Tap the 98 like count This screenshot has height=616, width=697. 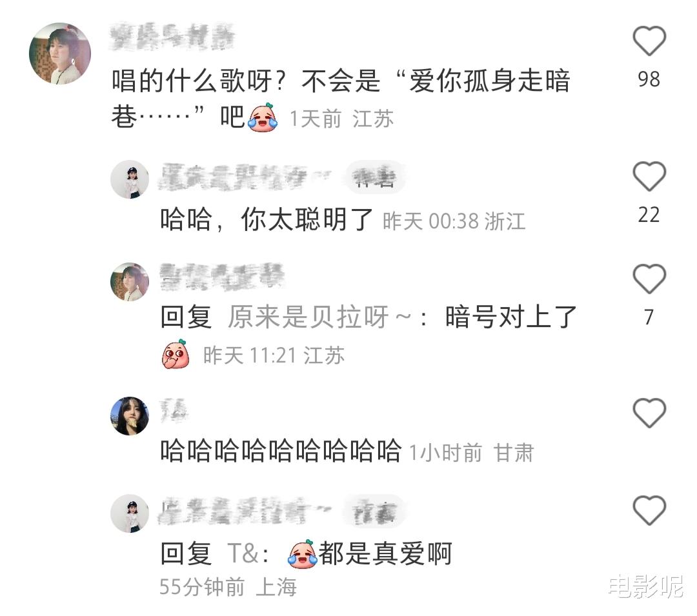[x=649, y=79]
